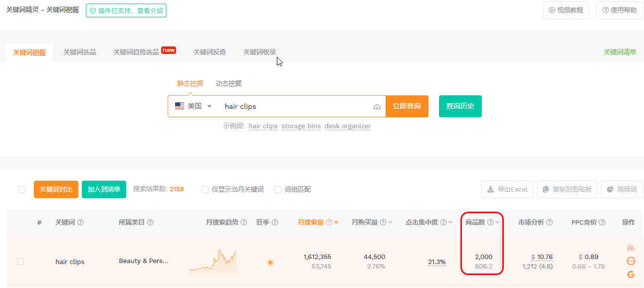This screenshot has width=644, height=288.
Task: Open 关键词清单 link
Action: (620, 52)
